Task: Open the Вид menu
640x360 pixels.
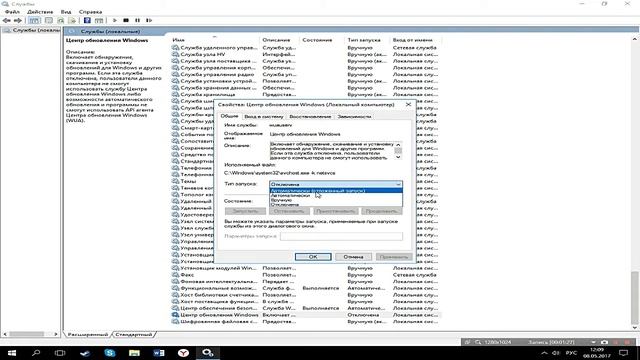Action: (66, 12)
